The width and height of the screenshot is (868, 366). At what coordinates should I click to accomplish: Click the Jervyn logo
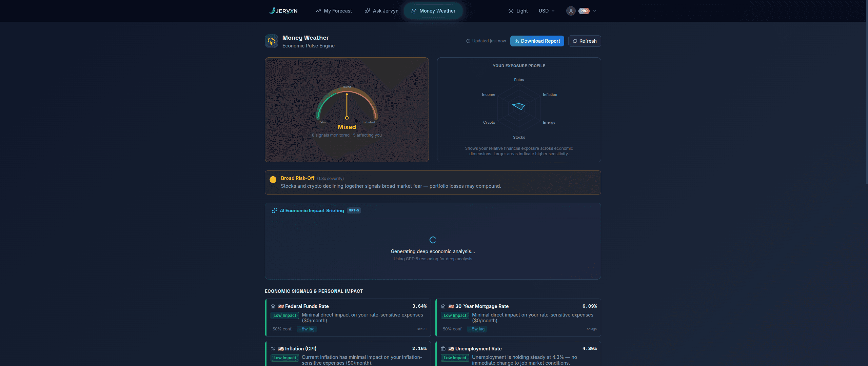pos(283,11)
